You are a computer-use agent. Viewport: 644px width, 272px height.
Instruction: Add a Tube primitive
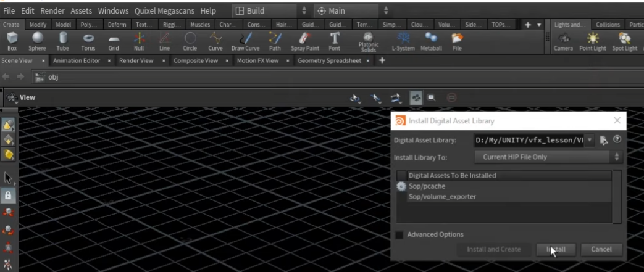(62, 41)
